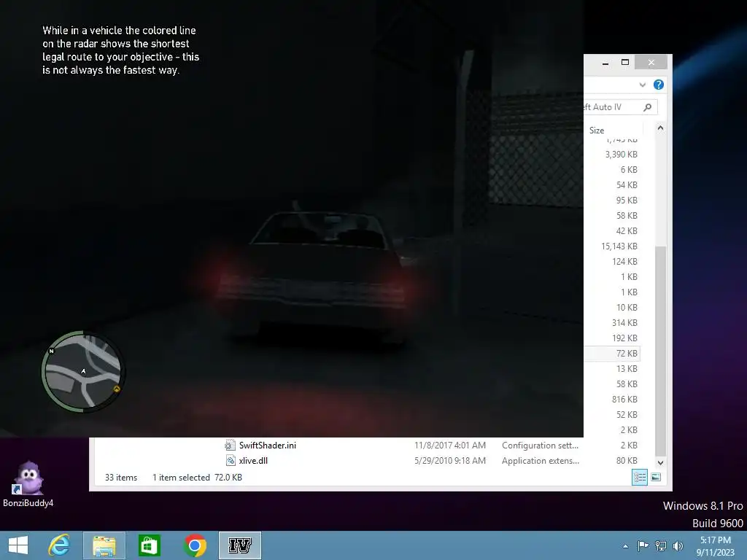Click the 15,143 KB size entry
The height and width of the screenshot is (560, 747).
pyautogui.click(x=619, y=246)
